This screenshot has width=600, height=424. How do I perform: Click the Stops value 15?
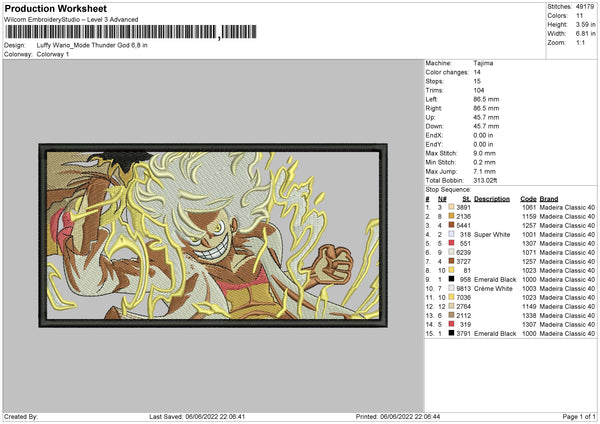(x=477, y=81)
